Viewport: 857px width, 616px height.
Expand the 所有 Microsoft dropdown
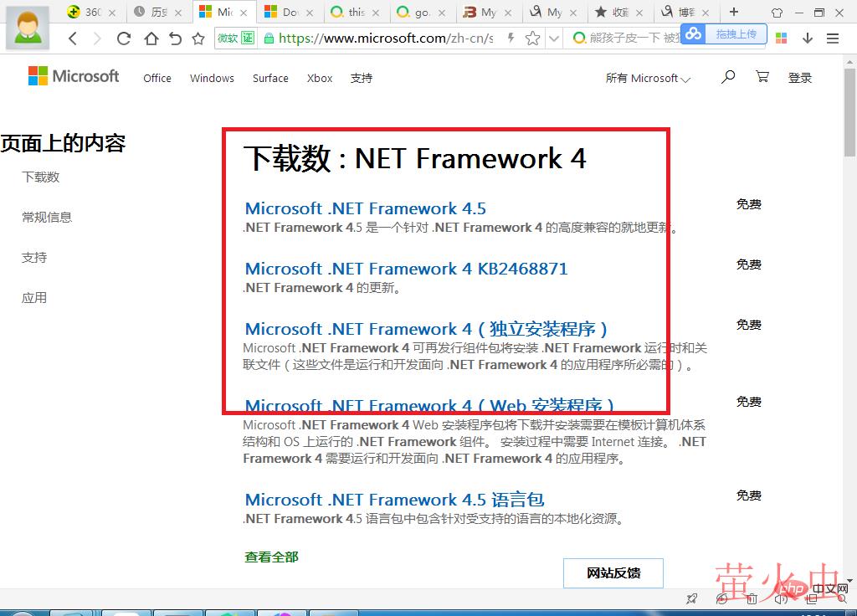tap(649, 78)
